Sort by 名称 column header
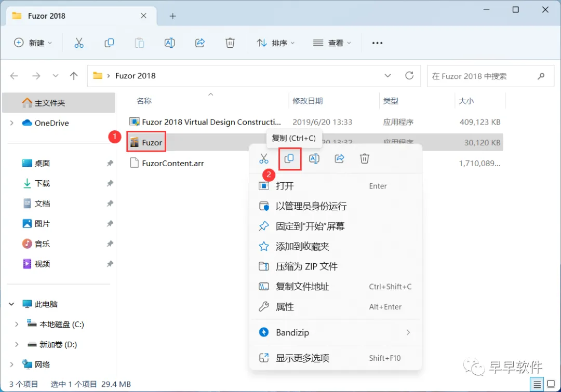The width and height of the screenshot is (561, 392). point(144,101)
